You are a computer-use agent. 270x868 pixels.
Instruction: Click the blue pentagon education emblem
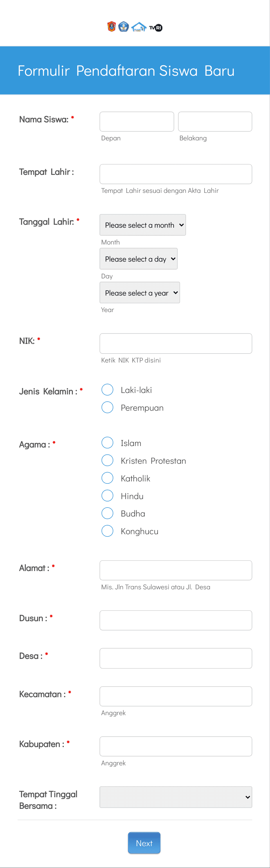[123, 27]
